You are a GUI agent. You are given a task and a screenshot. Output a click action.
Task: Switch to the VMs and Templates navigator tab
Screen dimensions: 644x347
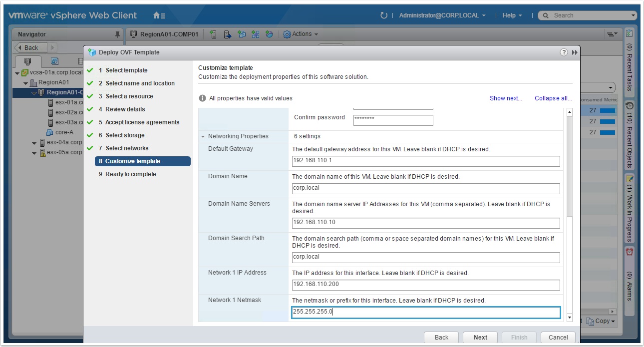[55, 61]
